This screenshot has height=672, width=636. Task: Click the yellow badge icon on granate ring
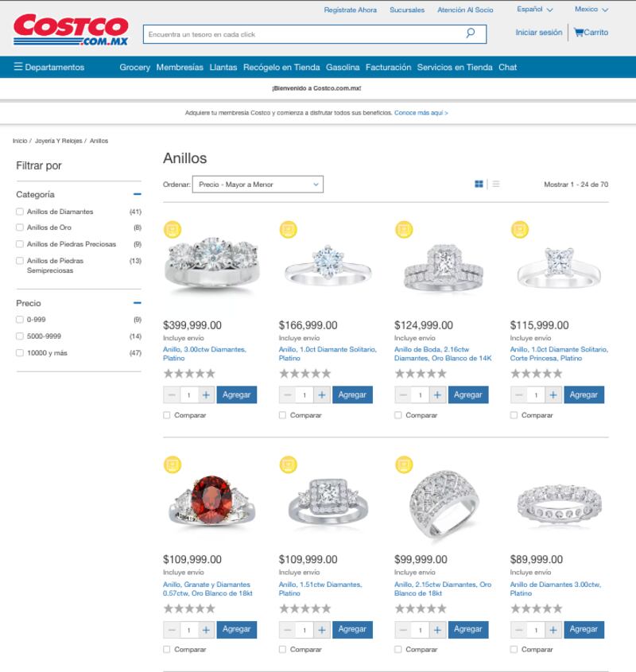tap(173, 464)
